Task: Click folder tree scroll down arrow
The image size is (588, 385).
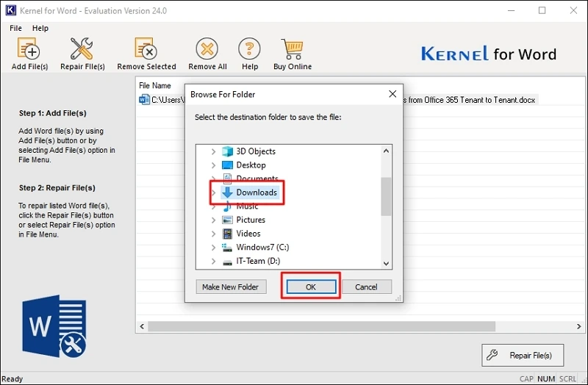Action: [386, 264]
